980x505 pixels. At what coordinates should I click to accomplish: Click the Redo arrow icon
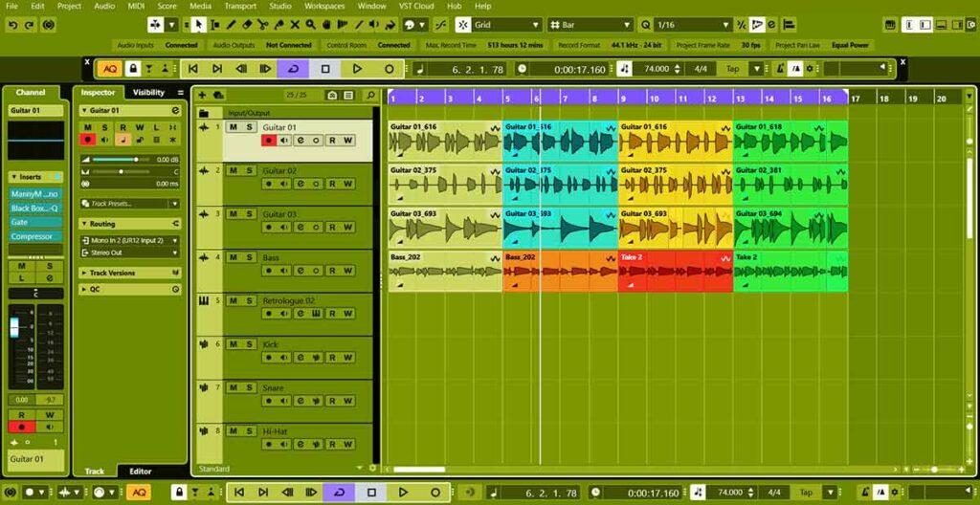click(x=30, y=25)
